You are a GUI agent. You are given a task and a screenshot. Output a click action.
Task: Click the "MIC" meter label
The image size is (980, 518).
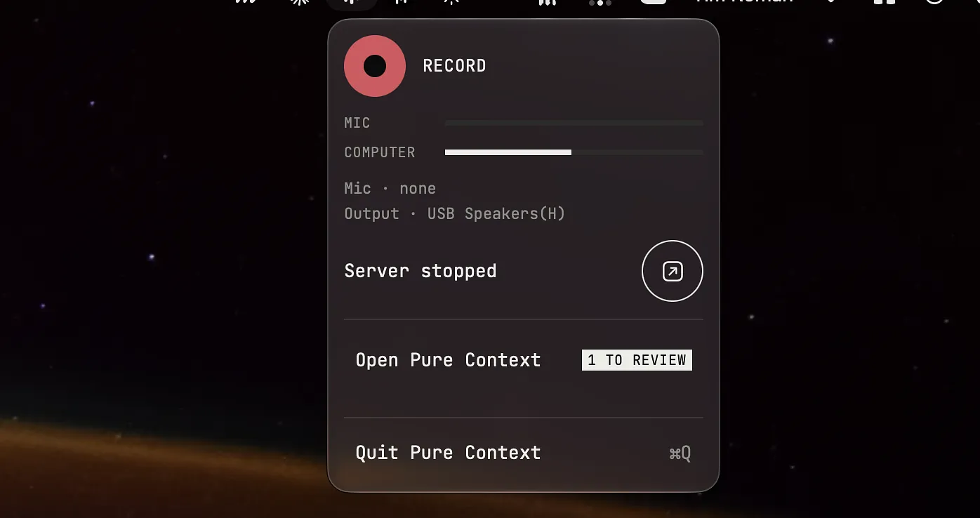click(357, 123)
